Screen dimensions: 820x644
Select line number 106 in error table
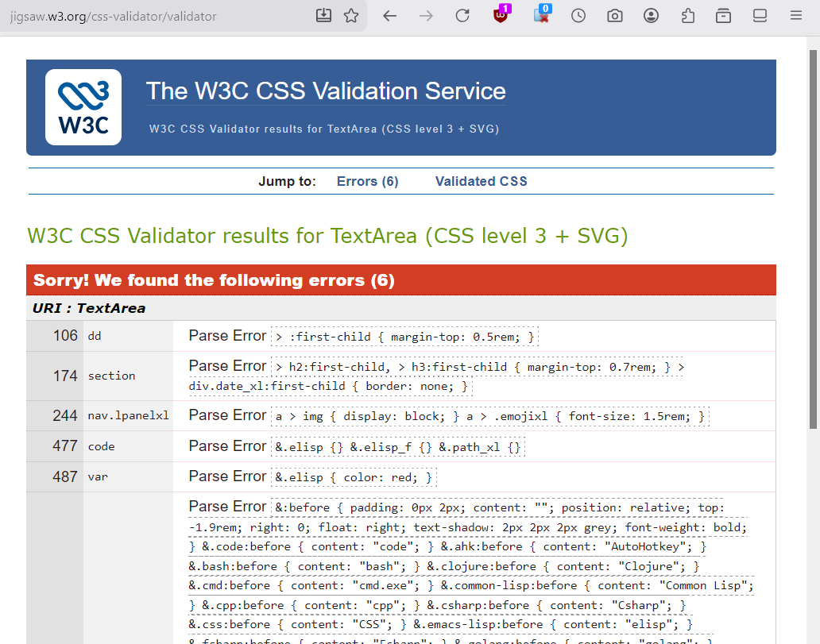(65, 336)
